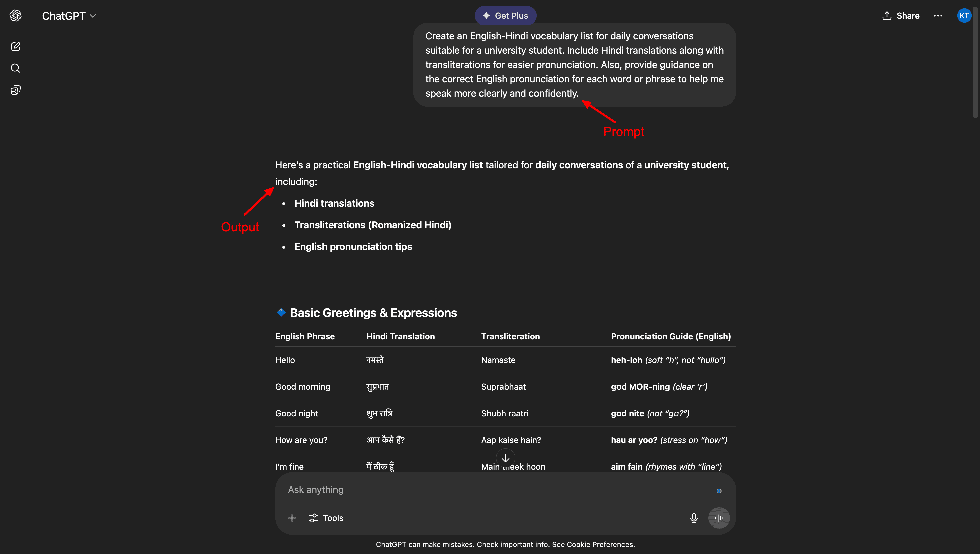Viewport: 980px width, 554px height.
Task: Start voice mode with waveform button
Action: tap(719, 518)
